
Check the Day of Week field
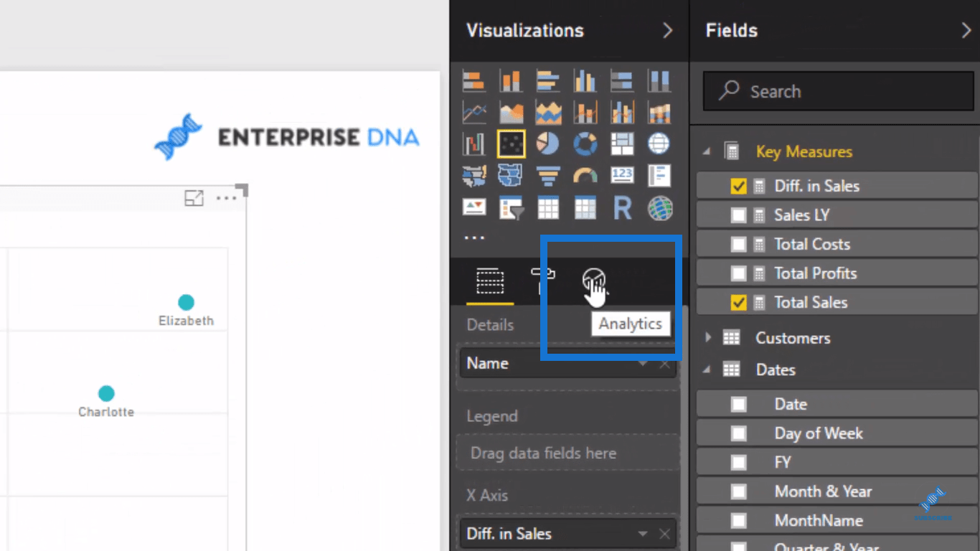click(738, 433)
